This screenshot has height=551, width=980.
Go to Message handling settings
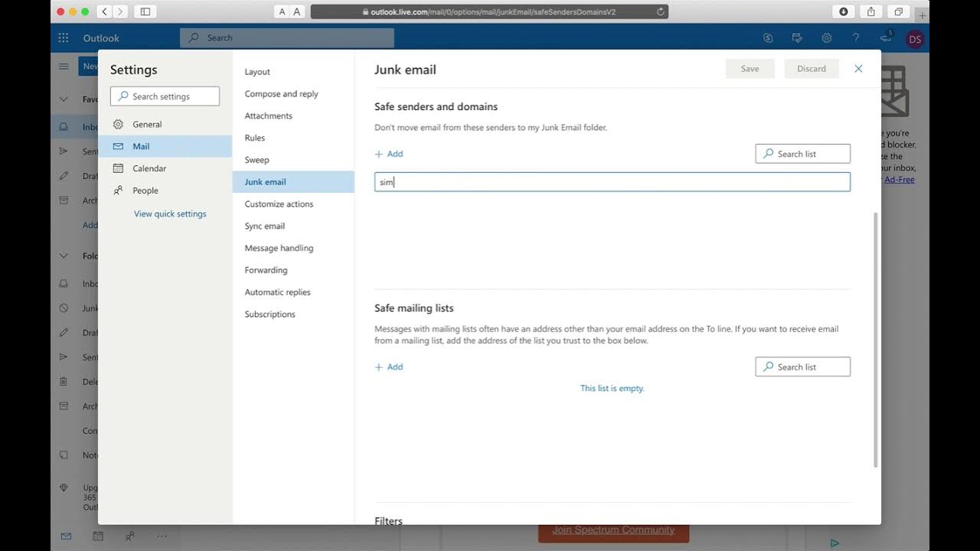click(293, 249)
